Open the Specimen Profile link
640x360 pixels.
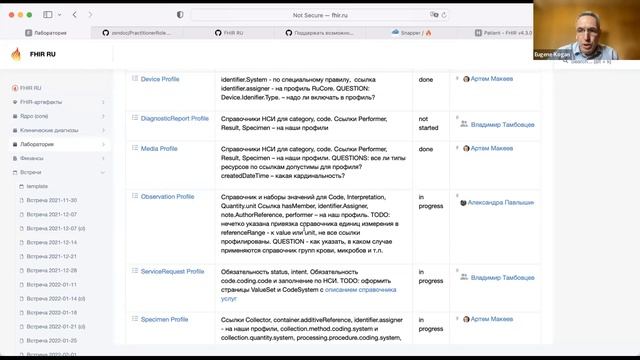(x=164, y=320)
